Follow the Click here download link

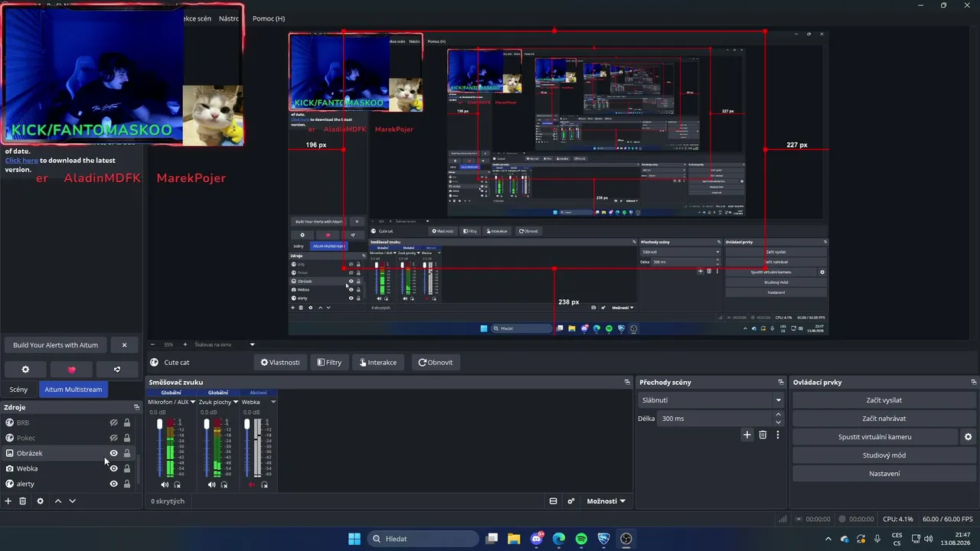(21, 161)
